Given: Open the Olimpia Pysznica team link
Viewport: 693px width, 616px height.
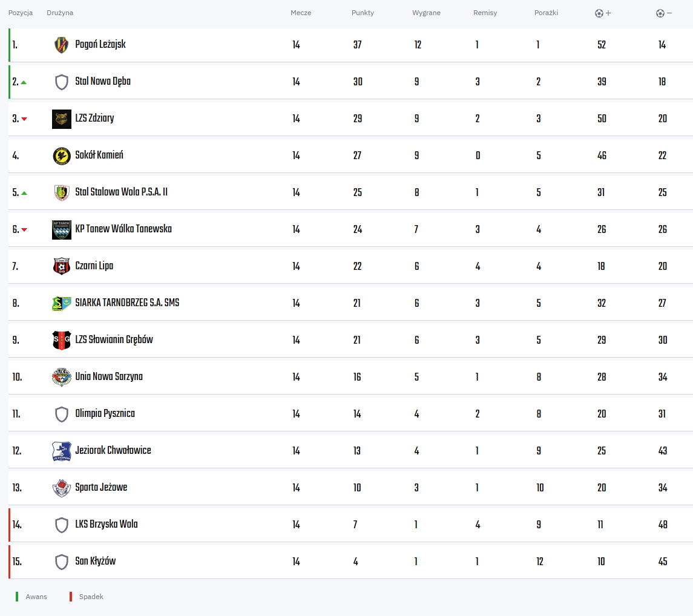Looking at the screenshot, I should pyautogui.click(x=105, y=414).
